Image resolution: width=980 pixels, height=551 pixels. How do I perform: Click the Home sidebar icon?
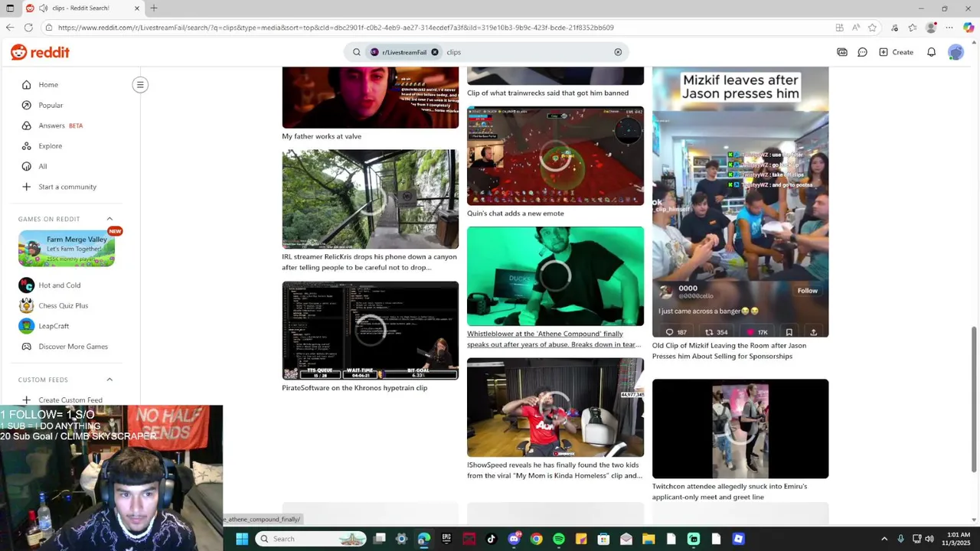coord(27,85)
